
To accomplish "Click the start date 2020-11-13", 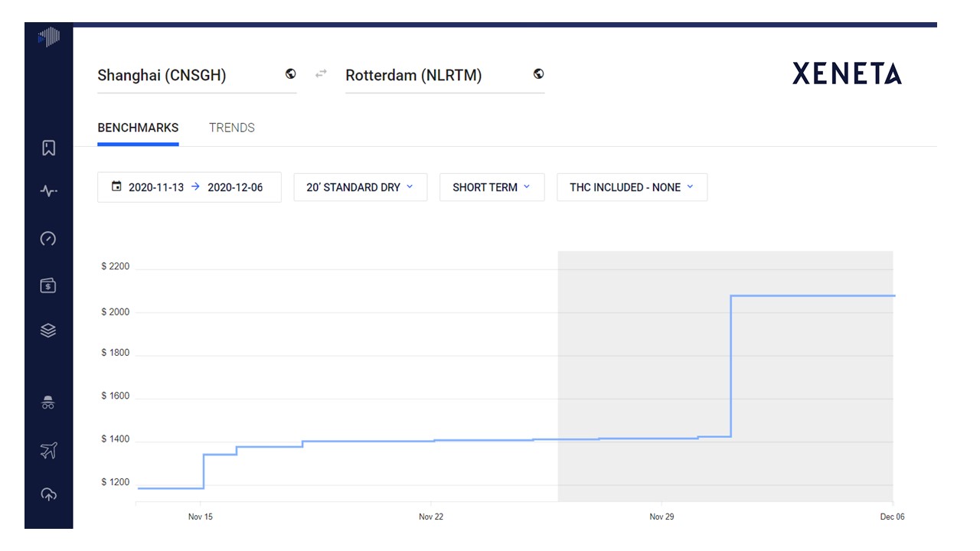I will (156, 187).
